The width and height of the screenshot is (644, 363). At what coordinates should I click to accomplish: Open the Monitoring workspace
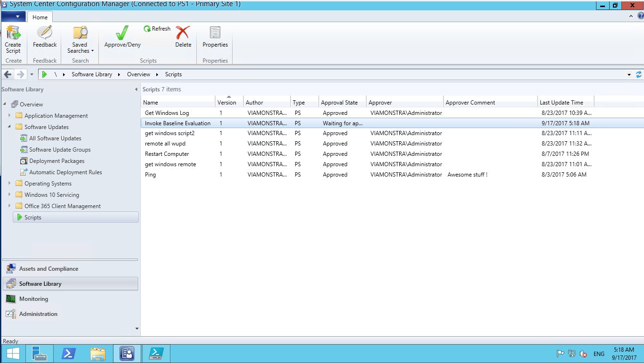(70, 299)
